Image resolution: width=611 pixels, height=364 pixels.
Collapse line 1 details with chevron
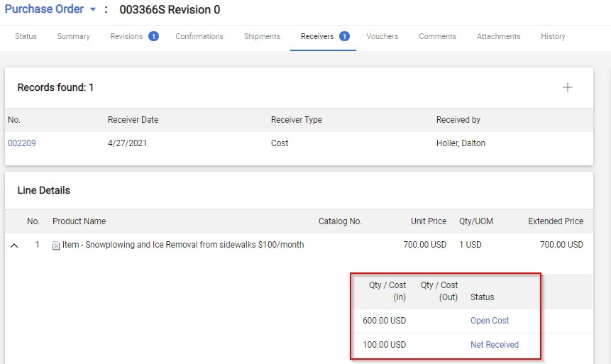pos(13,246)
